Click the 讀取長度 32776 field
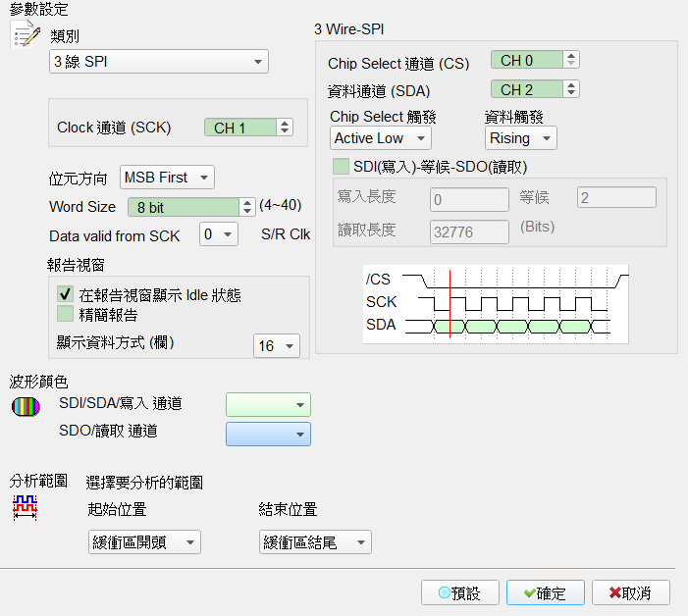688x616 pixels. [469, 231]
